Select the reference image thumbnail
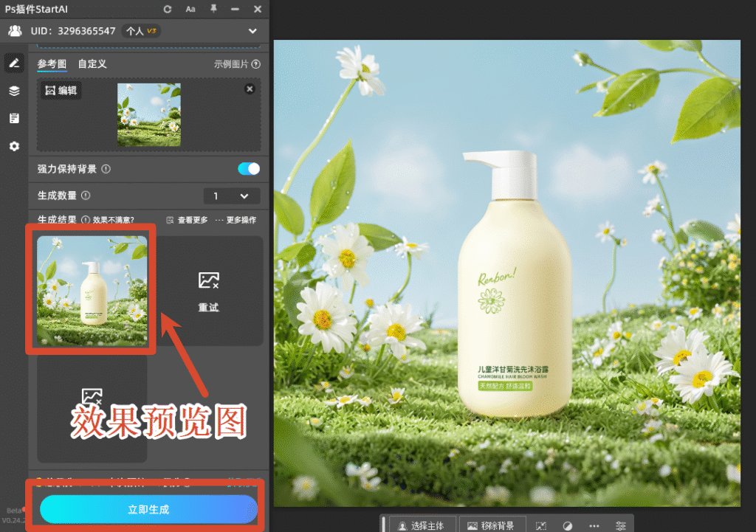The width and height of the screenshot is (756, 532). coord(149,114)
